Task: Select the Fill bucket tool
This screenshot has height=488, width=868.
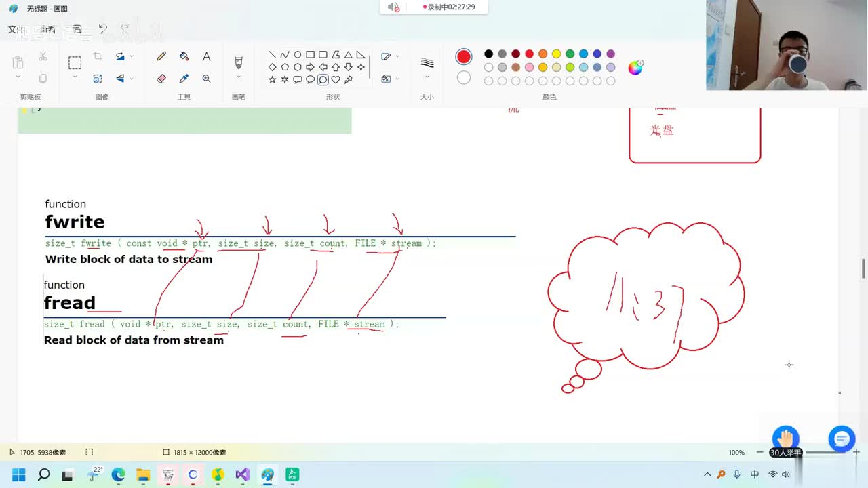Action: coord(184,56)
